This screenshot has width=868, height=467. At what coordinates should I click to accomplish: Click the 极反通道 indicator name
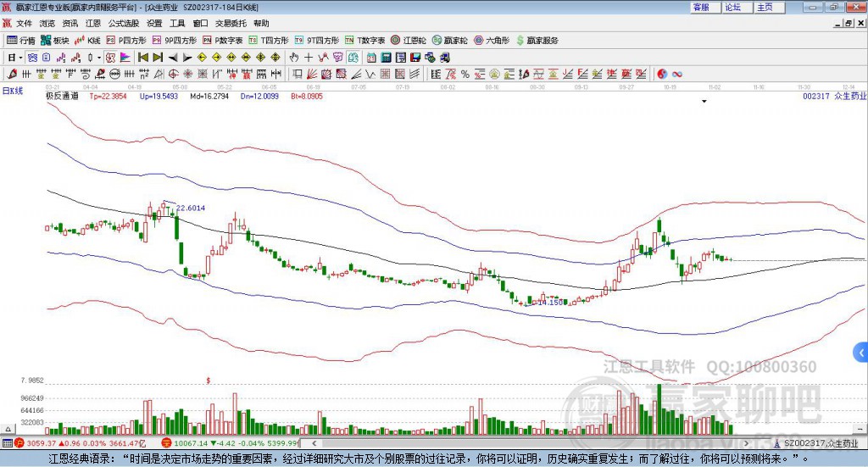(x=62, y=96)
